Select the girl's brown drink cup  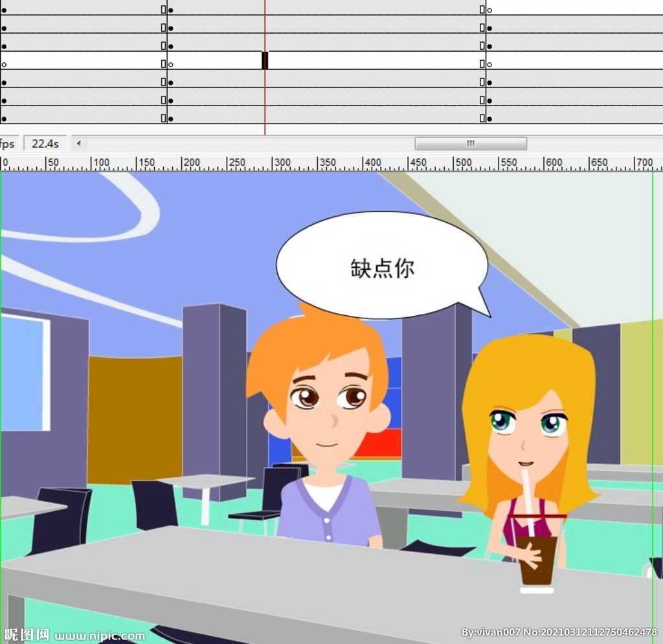(x=536, y=561)
